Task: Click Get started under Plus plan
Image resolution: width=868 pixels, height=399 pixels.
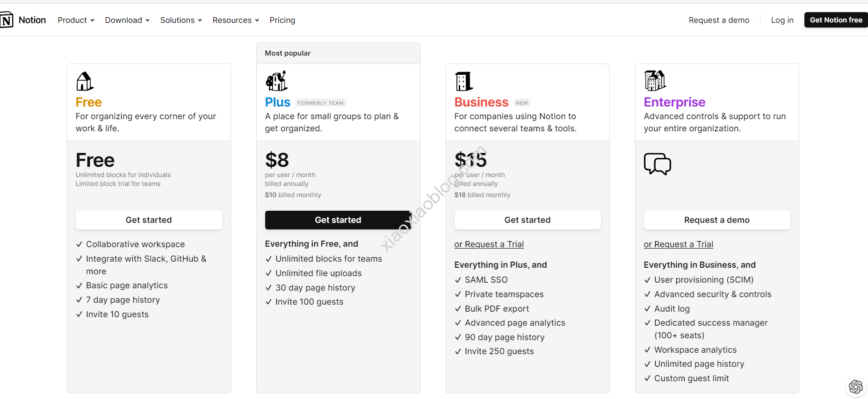Action: [x=338, y=220]
